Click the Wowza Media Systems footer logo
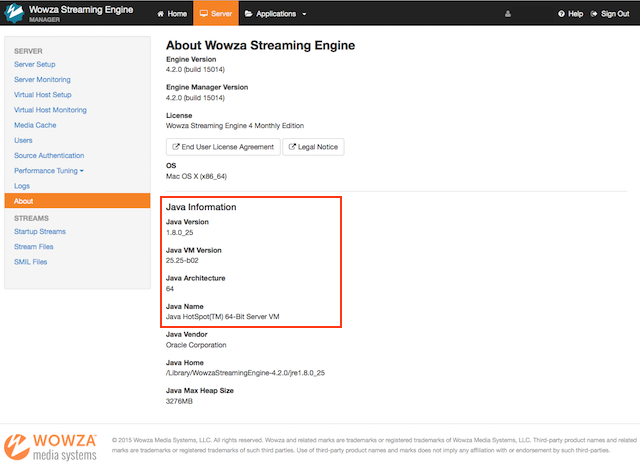 click(50, 445)
